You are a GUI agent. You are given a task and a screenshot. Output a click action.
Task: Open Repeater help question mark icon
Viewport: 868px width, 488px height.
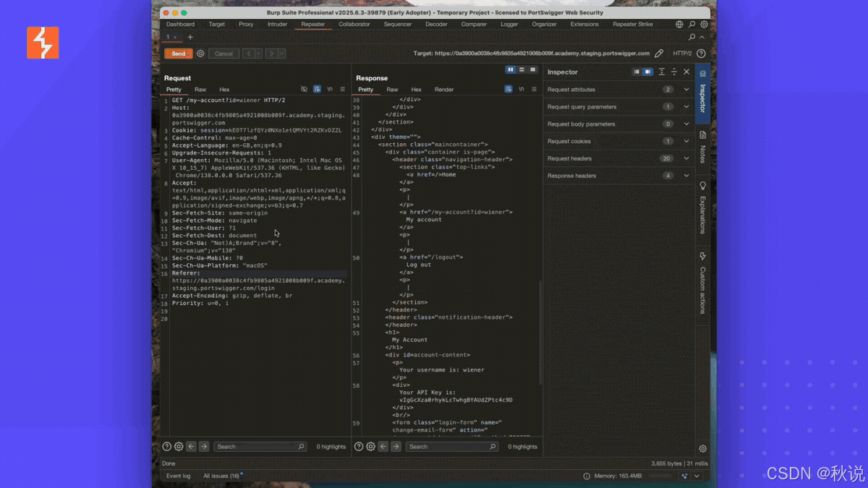(x=701, y=53)
